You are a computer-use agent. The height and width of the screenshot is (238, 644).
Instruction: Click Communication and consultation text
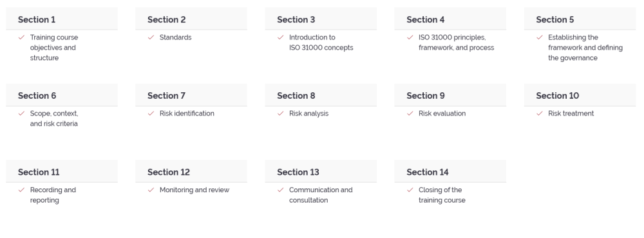click(321, 195)
